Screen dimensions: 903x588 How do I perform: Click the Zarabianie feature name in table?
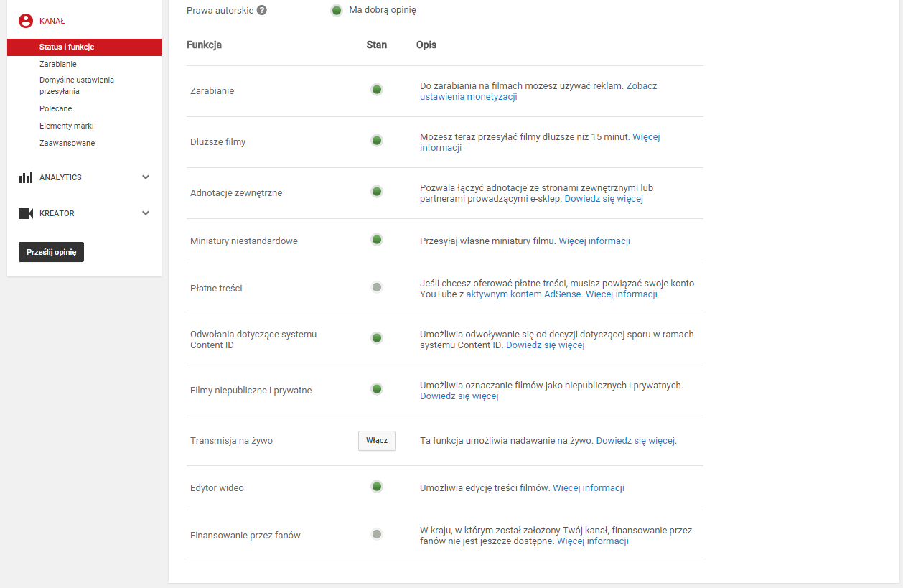click(212, 91)
